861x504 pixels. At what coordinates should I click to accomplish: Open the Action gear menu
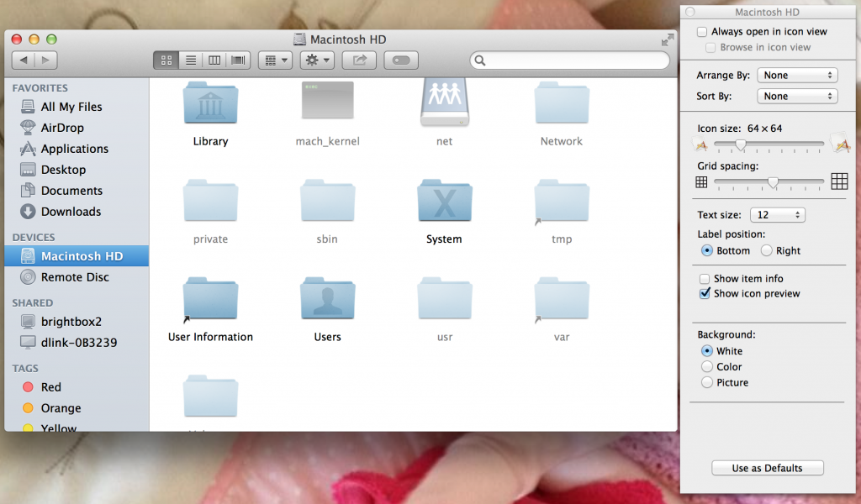[x=317, y=60]
